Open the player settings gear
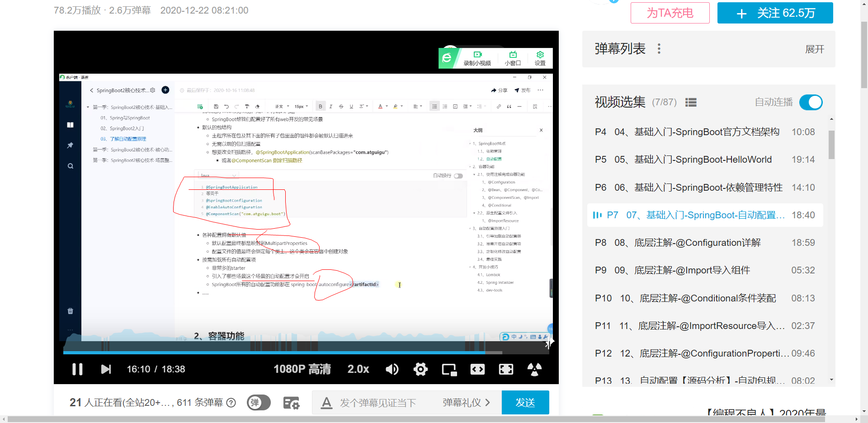This screenshot has height=423, width=868. coord(420,369)
